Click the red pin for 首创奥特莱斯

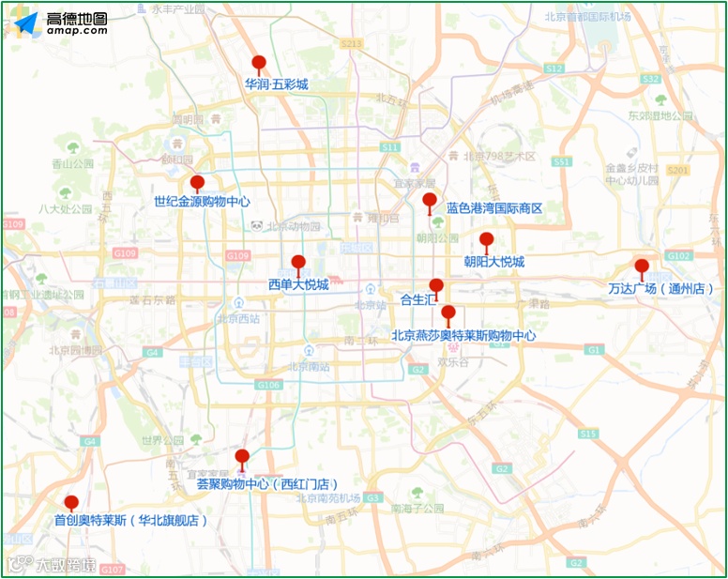coord(71,503)
